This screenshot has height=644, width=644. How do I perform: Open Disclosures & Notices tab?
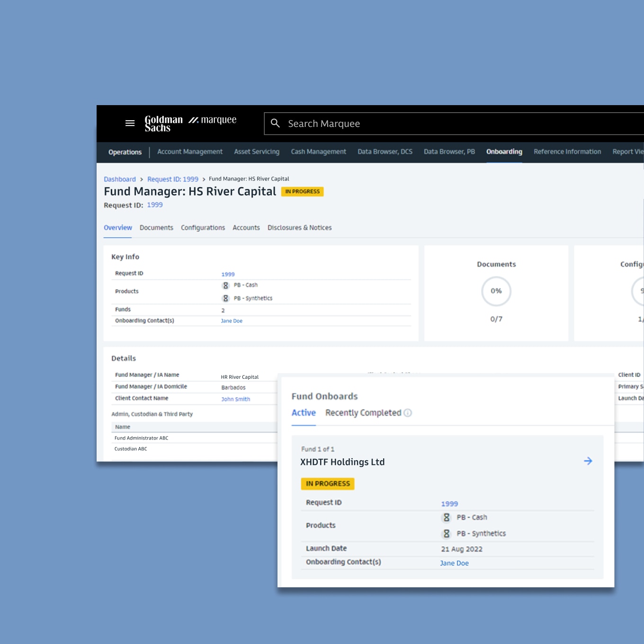pos(300,228)
